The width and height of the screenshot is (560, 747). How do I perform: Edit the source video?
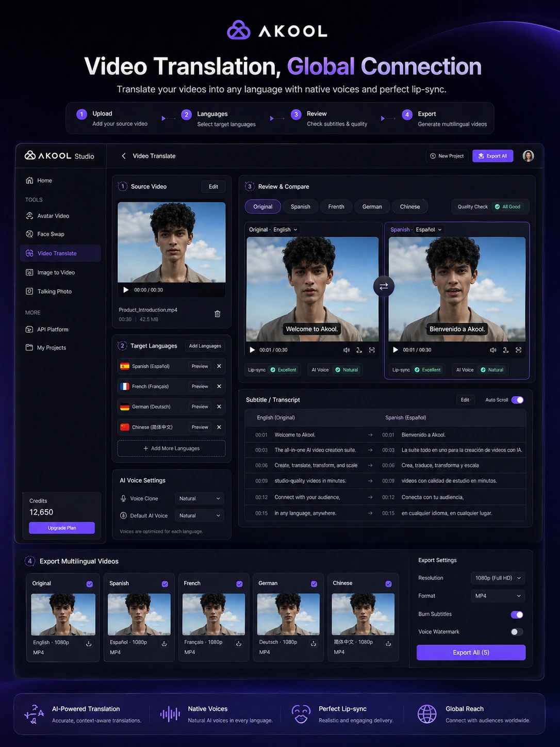coord(213,187)
